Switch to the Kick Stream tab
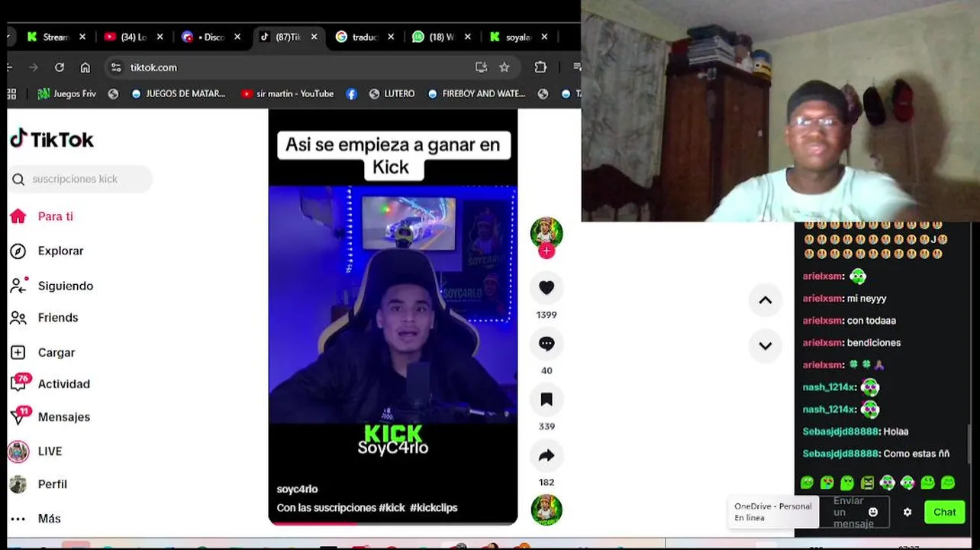This screenshot has width=980, height=550. coord(56,37)
